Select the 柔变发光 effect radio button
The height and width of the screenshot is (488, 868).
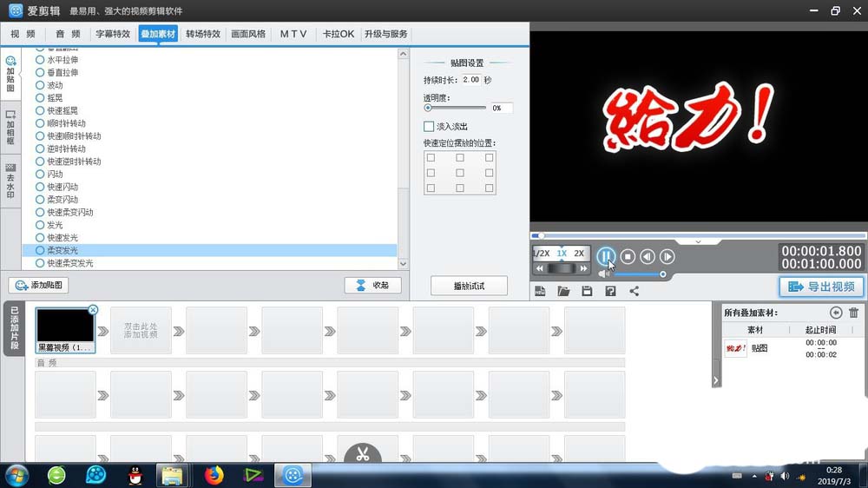[40, 250]
